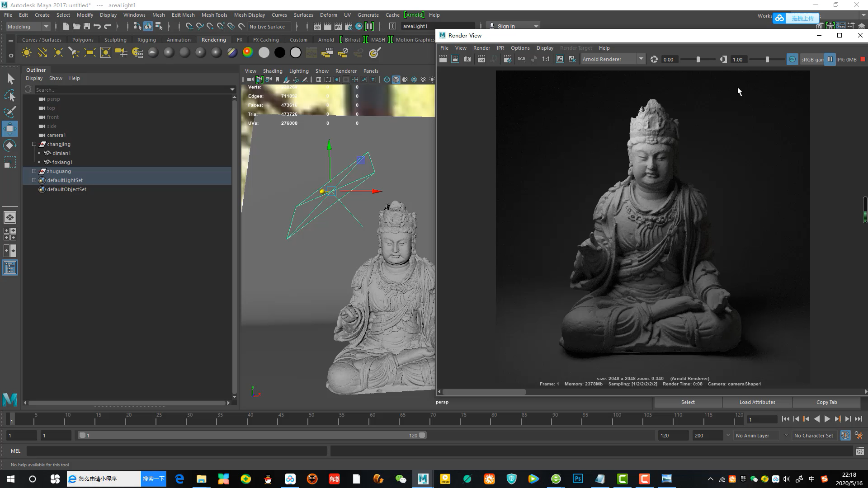868x488 pixels.
Task: Start IPR render in Render View
Action: point(481,59)
